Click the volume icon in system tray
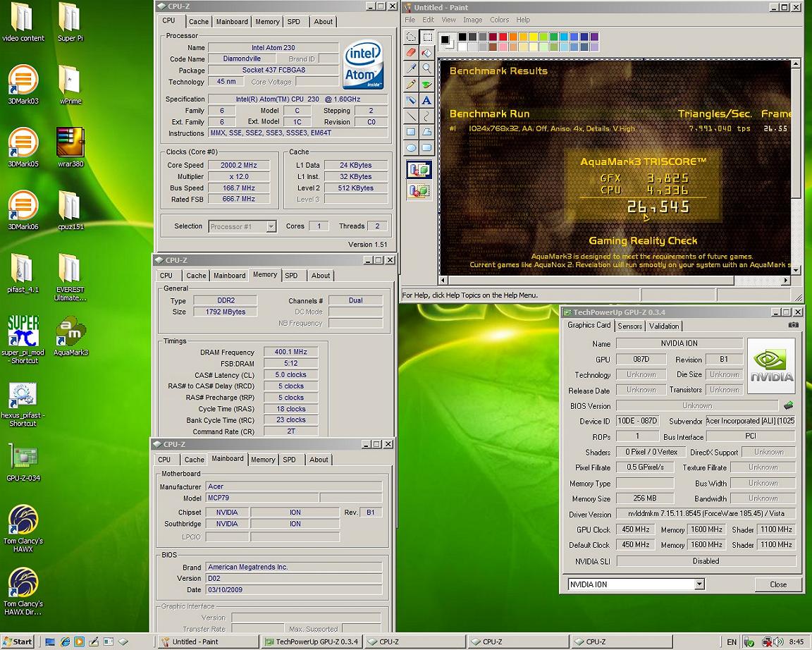Viewport: 812px width, 650px height. pyautogui.click(x=779, y=642)
